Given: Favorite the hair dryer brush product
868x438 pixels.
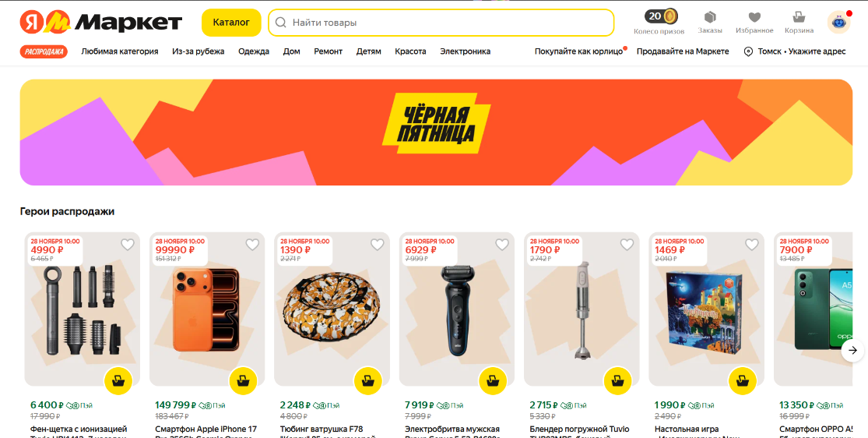Looking at the screenshot, I should click(128, 245).
